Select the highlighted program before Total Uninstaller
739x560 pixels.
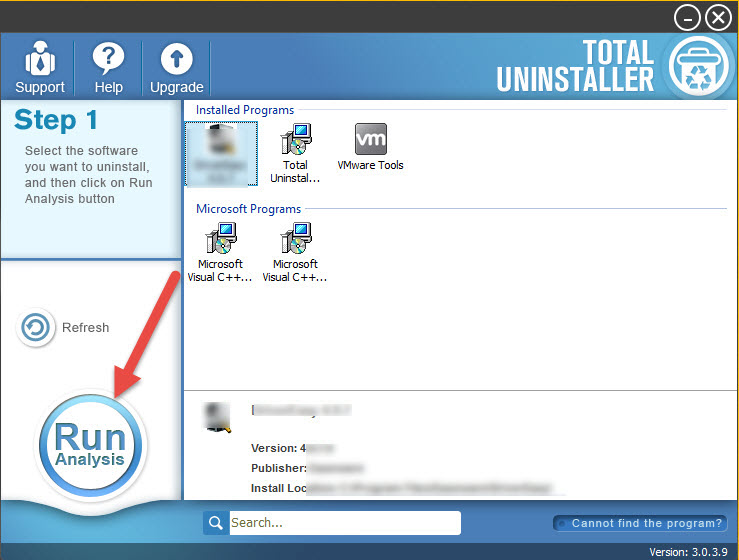pyautogui.click(x=221, y=153)
